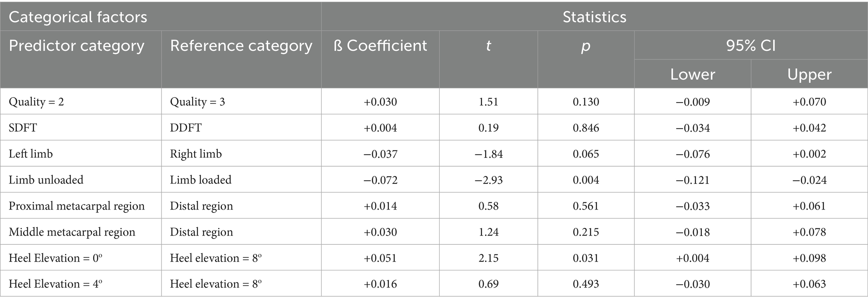Click the Upper bound column header

(809, 74)
